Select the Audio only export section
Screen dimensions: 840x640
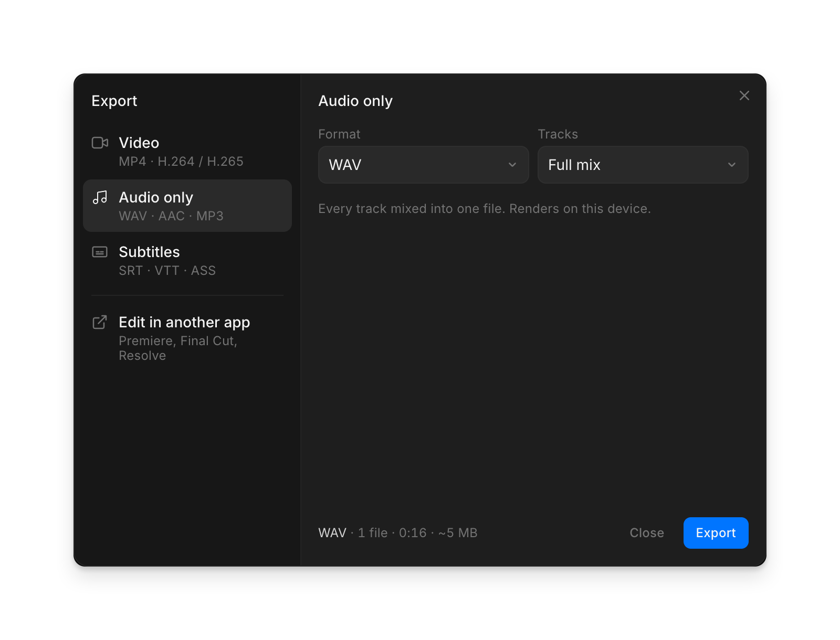(187, 206)
